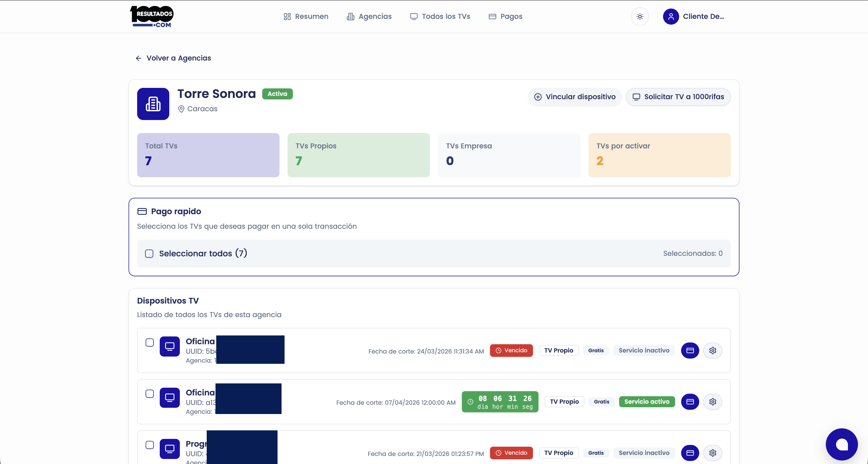Viewport: 868px width, 464px height.
Task: Open settings gear for active-service TV
Action: [x=712, y=402]
